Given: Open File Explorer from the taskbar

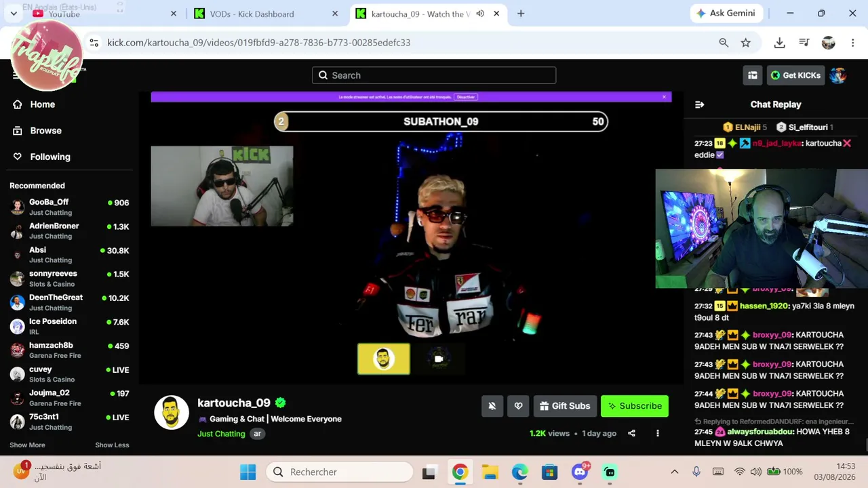Looking at the screenshot, I should (490, 472).
